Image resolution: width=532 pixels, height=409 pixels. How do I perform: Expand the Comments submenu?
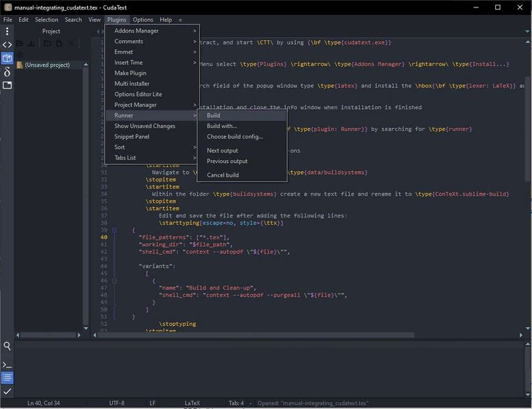pos(152,42)
